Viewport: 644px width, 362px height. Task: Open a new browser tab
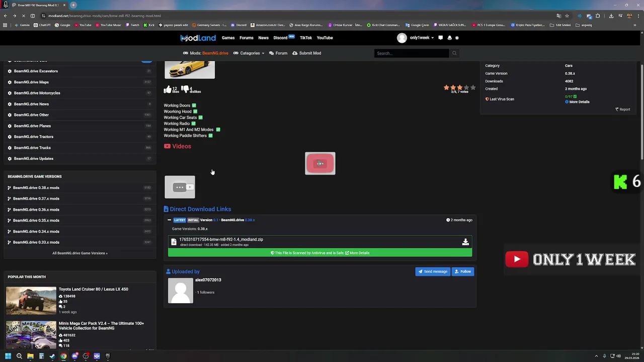pyautogui.click(x=73, y=5)
